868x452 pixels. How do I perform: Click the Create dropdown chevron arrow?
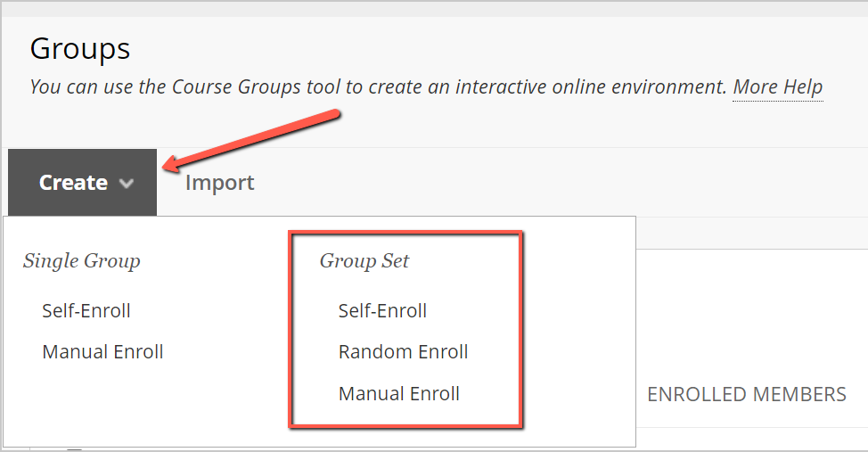click(127, 184)
